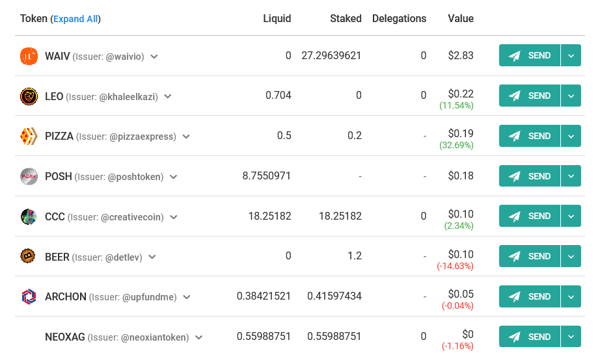Screen dimensions: 600x364
Task: Click the WAIV token logo icon
Action: click(x=29, y=56)
